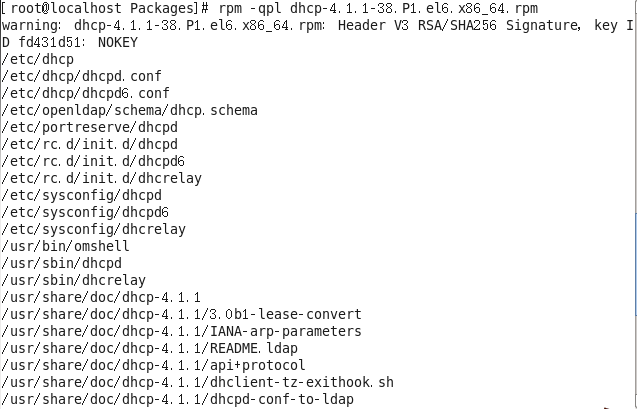Click the /etc/sysconfig/dhcpd line
Image resolution: width=637 pixels, height=409 pixels.
click(82, 195)
